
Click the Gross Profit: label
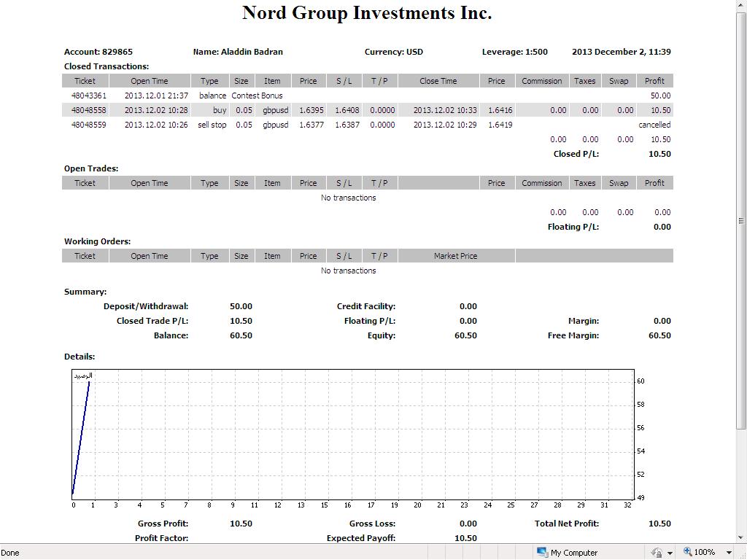pos(163,524)
